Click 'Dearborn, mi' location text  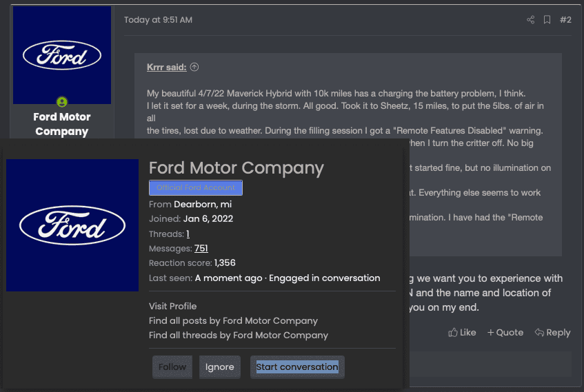point(203,205)
